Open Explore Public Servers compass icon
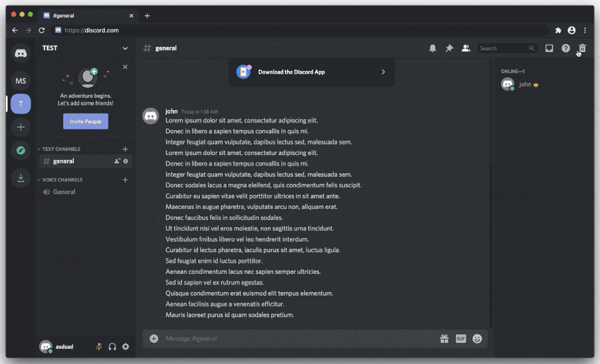This screenshot has width=600, height=364. click(x=21, y=150)
